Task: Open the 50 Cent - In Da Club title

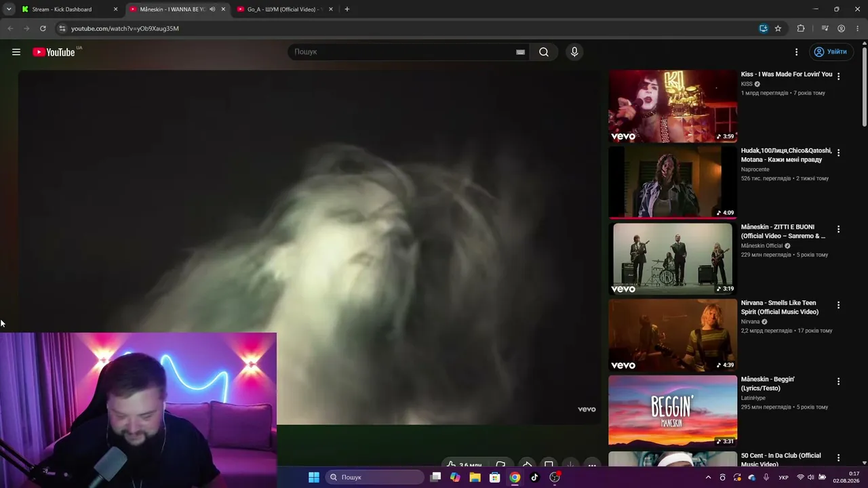Action: click(781, 460)
